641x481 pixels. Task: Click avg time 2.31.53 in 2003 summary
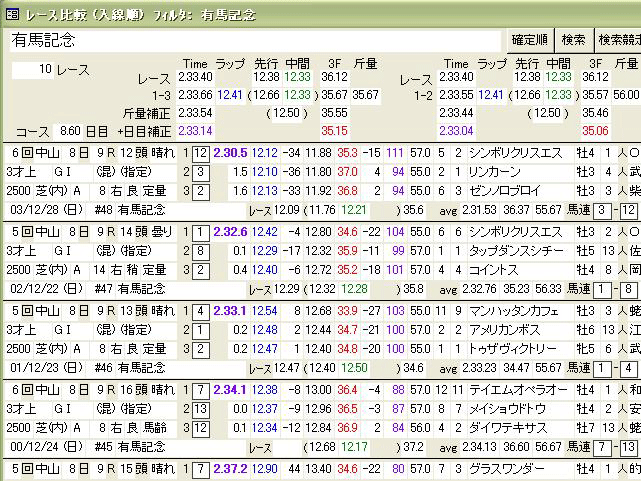point(479,210)
